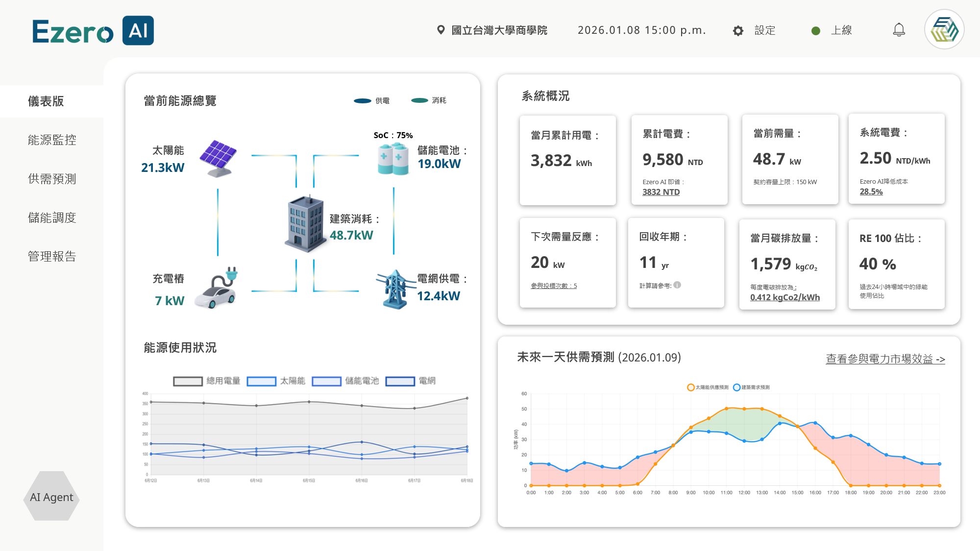Toggle 建築需求預測 legend marker in forecast chart
Image resolution: width=980 pixels, height=551 pixels.
pyautogui.click(x=736, y=387)
